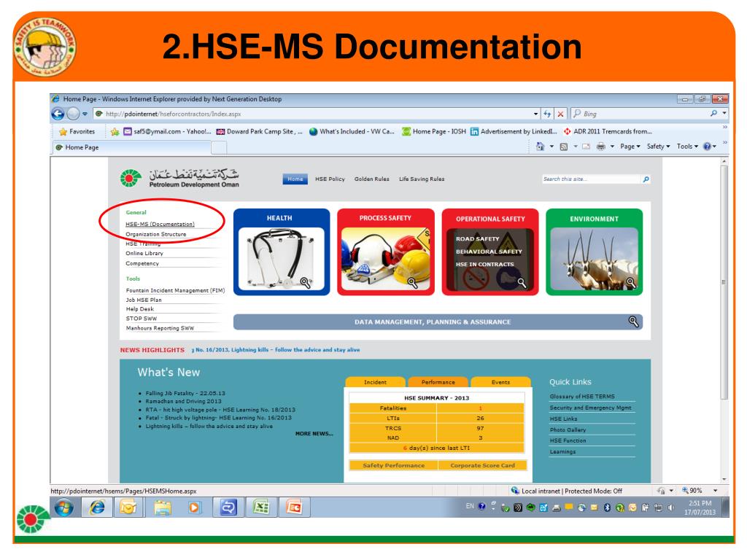
Task: Open Glossary of HSE TERMS quick link
Action: point(582,397)
